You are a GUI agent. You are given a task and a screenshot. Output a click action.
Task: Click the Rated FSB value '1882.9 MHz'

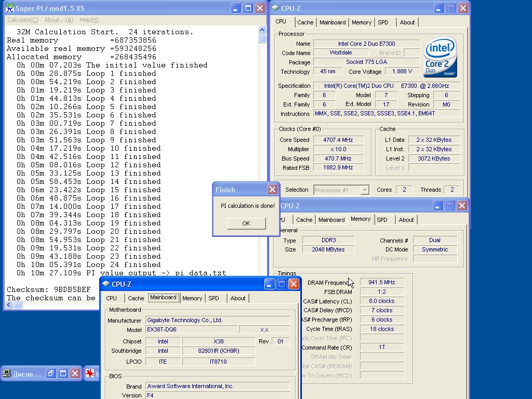click(x=338, y=168)
